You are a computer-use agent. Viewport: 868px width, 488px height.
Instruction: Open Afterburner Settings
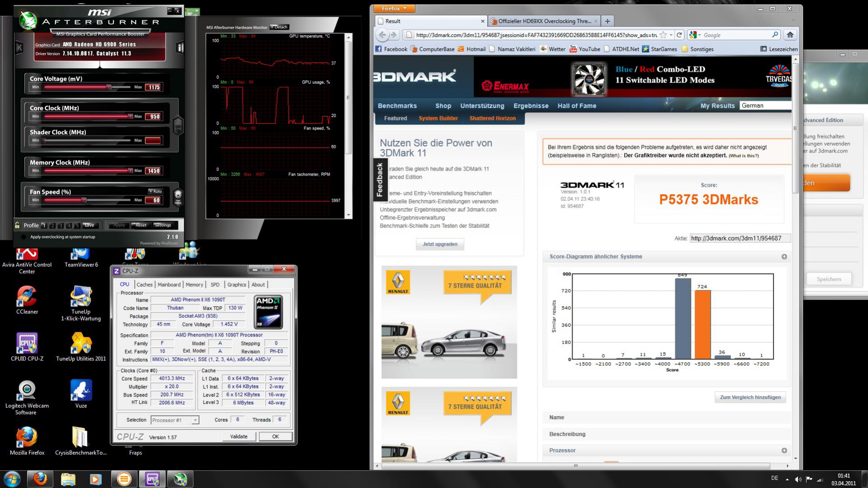click(x=163, y=225)
